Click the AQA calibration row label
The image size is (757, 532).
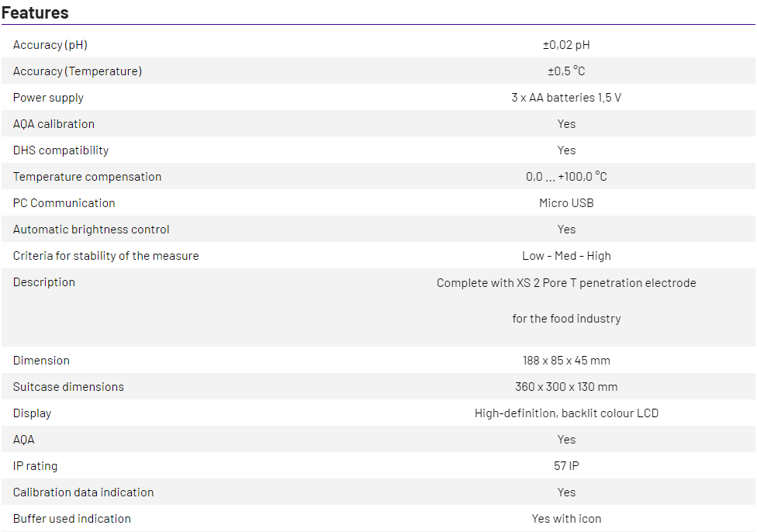54,124
